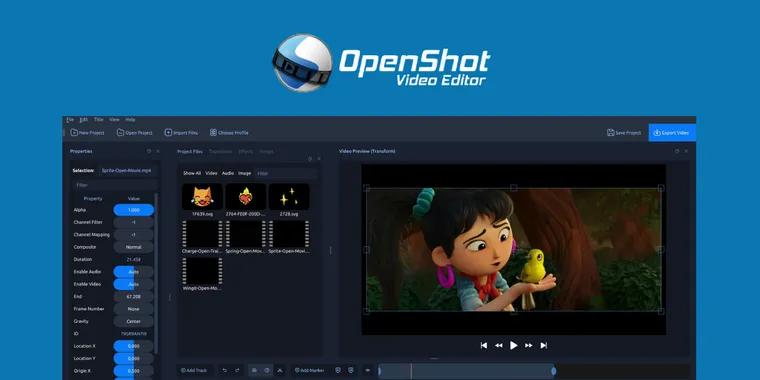This screenshot has width=760, height=380.
Task: Play the video preview
Action: coord(514,345)
